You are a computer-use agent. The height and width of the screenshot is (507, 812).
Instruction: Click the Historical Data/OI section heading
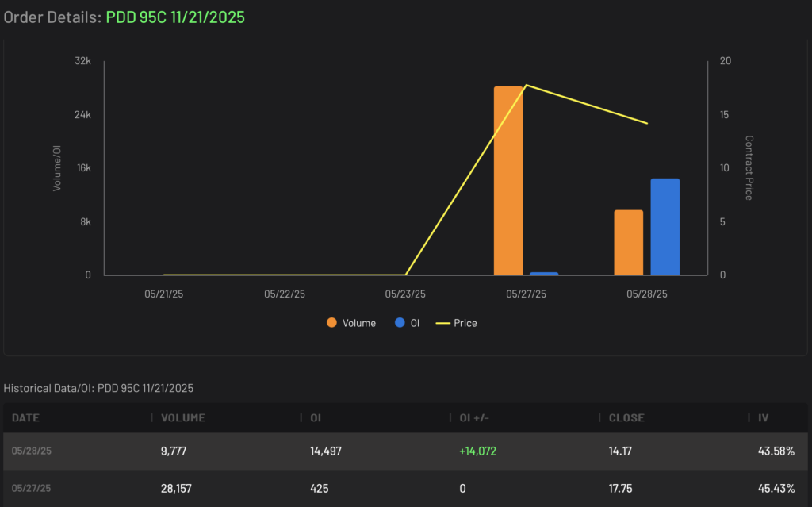tap(98, 388)
